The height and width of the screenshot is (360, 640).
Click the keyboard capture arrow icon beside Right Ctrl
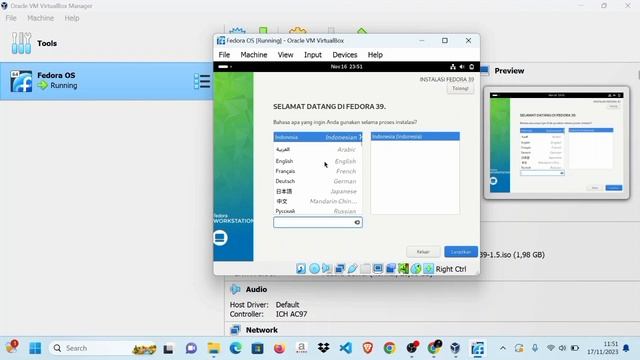point(429,268)
